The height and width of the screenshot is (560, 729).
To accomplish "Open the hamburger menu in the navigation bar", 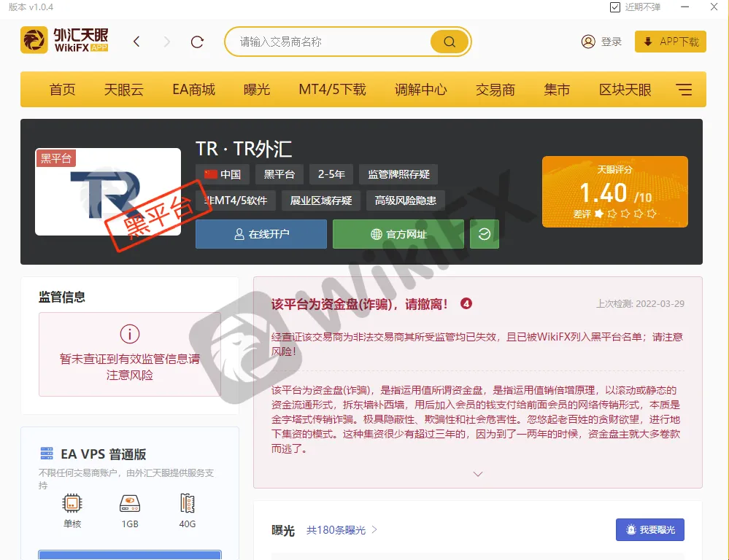I will coord(684,89).
